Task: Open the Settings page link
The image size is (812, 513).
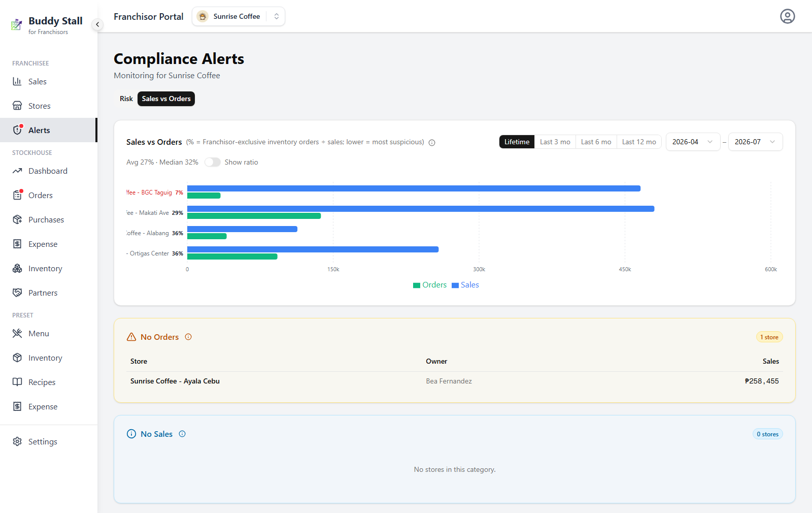Action: [49, 441]
